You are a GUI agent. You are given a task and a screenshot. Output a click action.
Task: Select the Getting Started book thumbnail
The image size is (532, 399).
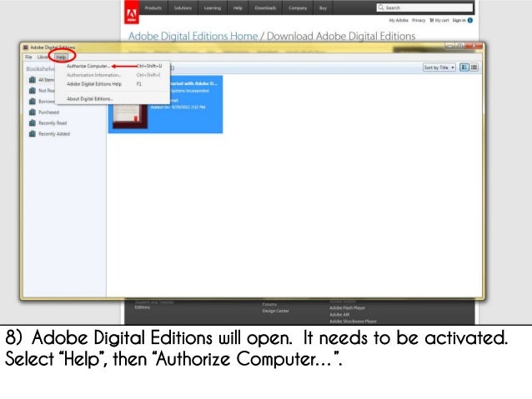click(130, 115)
